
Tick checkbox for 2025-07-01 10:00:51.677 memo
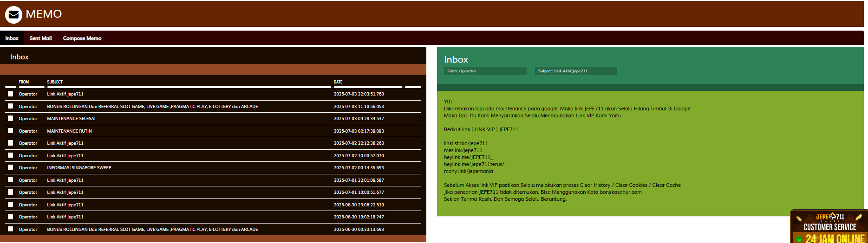pyautogui.click(x=11, y=192)
